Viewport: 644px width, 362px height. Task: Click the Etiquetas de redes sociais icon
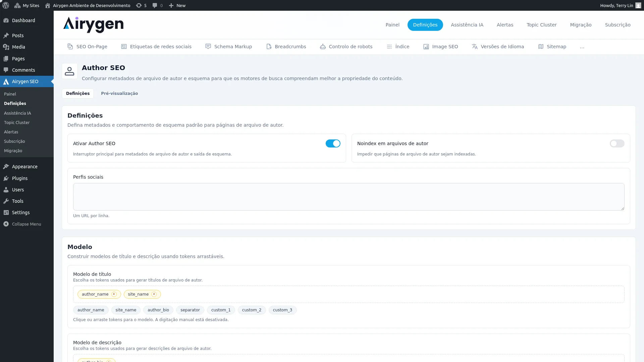(x=124, y=47)
